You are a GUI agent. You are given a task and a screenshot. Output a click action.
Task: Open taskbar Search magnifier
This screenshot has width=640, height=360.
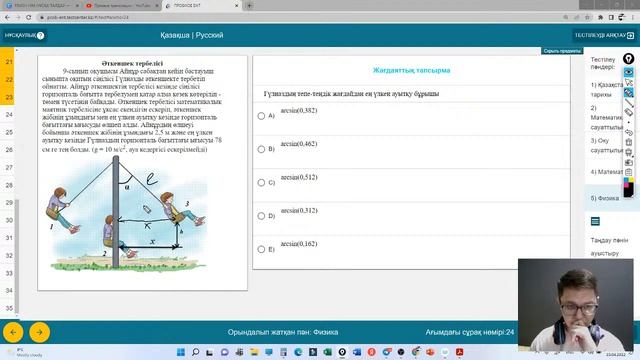196,352
